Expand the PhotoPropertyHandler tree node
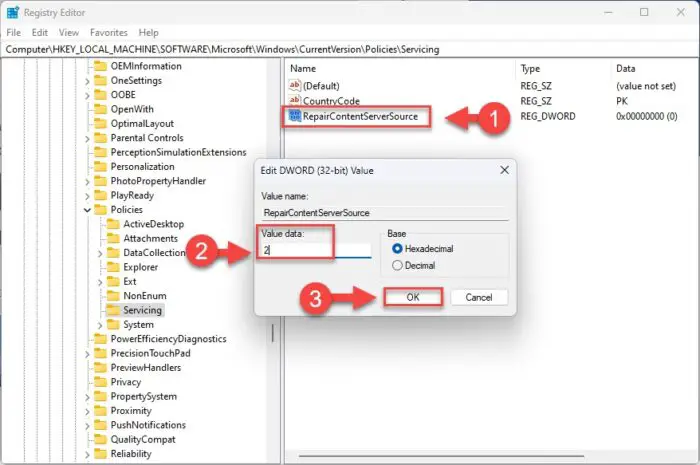 pos(87,182)
